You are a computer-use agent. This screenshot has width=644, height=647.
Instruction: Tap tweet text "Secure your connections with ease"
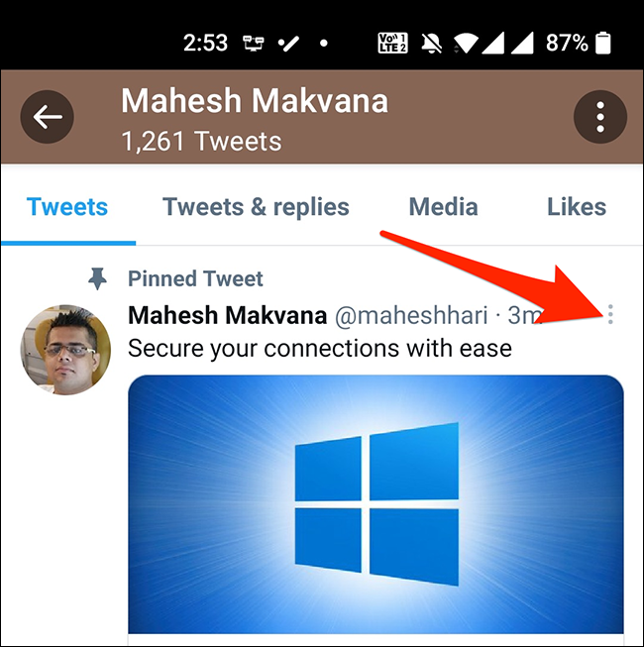click(x=320, y=349)
